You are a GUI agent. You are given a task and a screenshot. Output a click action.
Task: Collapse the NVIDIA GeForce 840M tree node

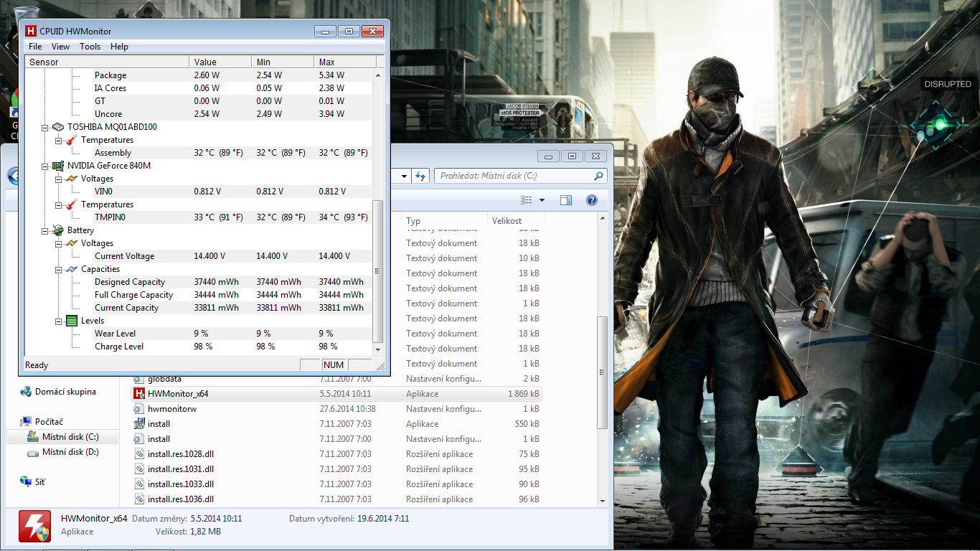(44, 166)
